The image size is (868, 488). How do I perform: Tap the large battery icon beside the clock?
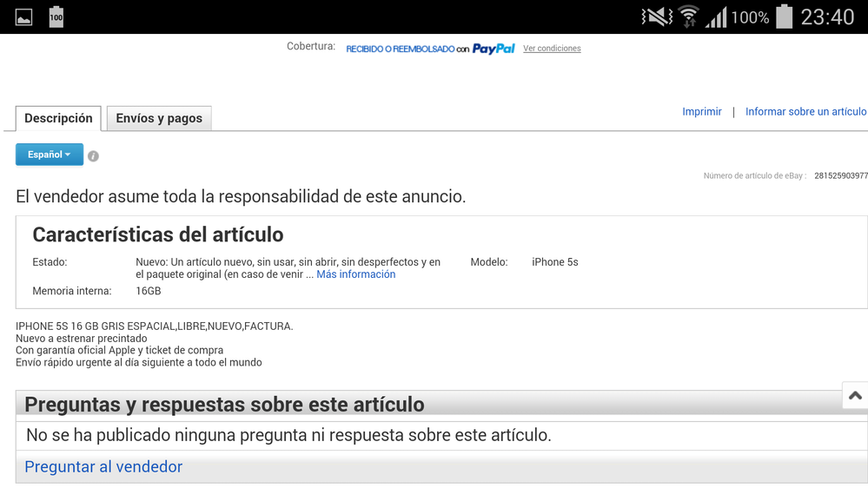click(784, 16)
